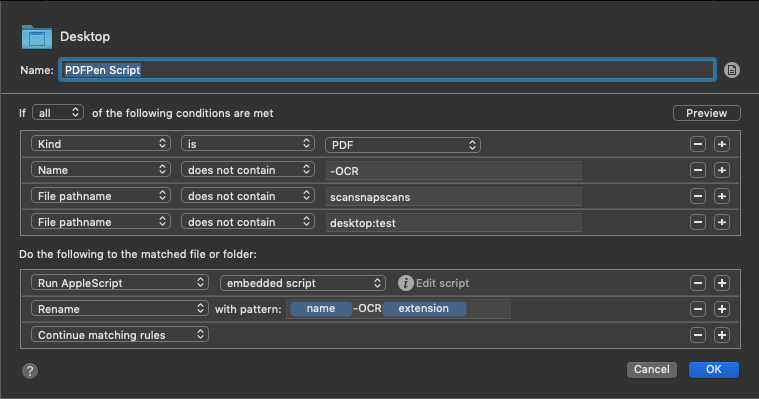The image size is (759, 399).
Task: Remove the Run AppleScript action
Action: tap(698, 283)
